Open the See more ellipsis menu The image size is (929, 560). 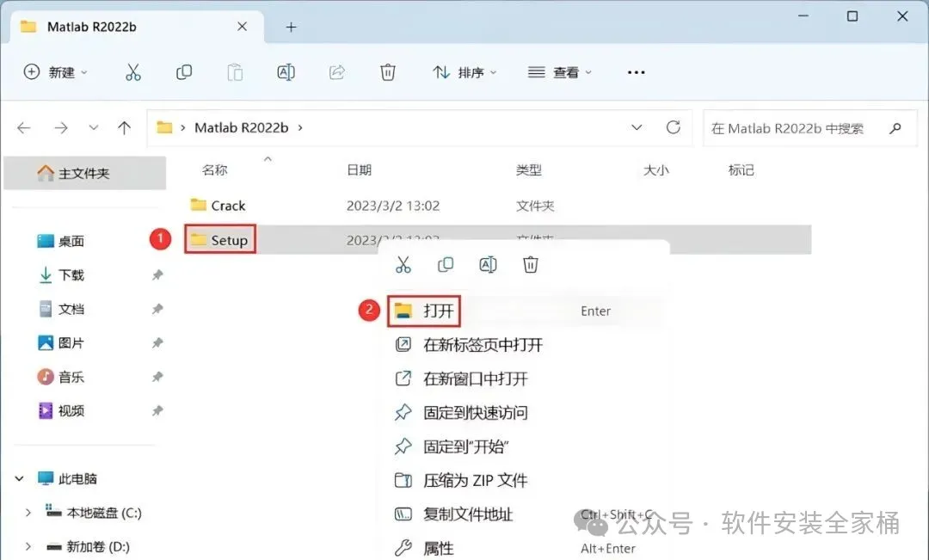[x=636, y=72]
